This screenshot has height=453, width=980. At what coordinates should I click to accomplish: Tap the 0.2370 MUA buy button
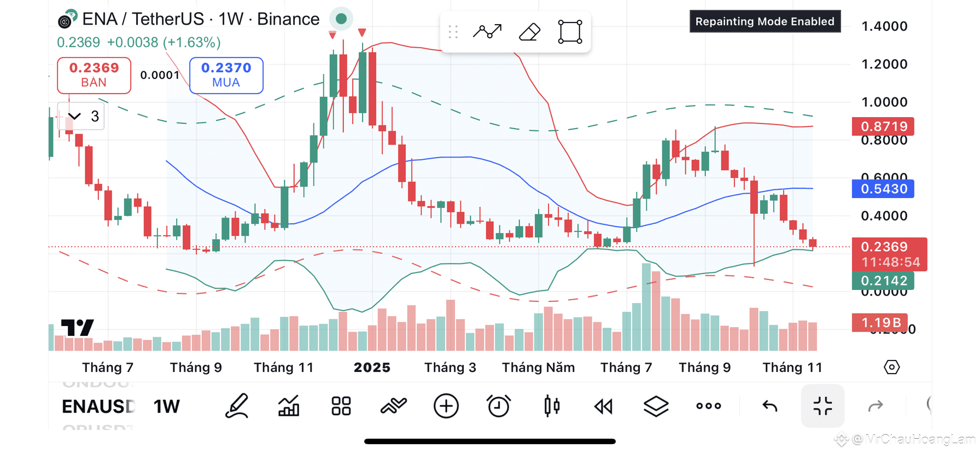point(226,75)
